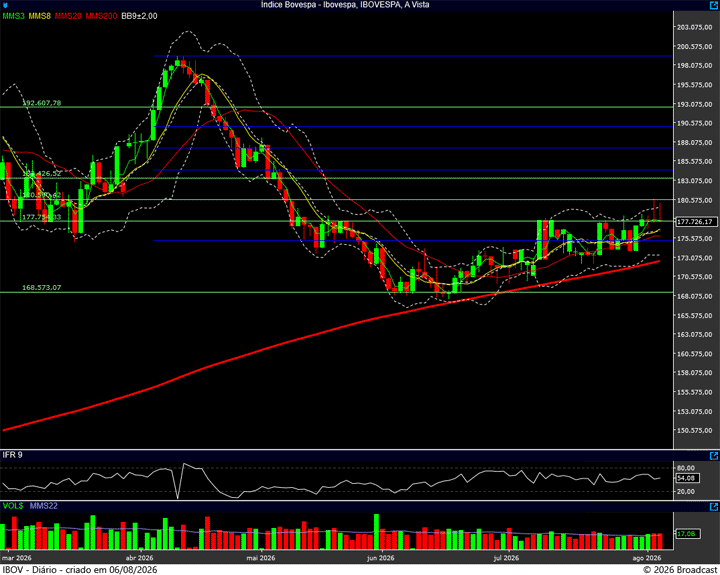Click the IFR value tag 54,08
The height and width of the screenshot is (575, 720).
tap(688, 478)
